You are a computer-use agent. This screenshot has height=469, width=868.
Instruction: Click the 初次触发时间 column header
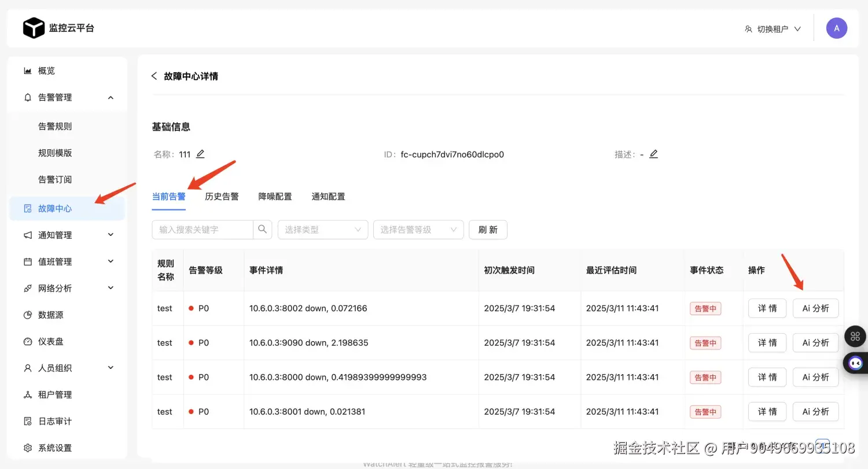pyautogui.click(x=509, y=270)
